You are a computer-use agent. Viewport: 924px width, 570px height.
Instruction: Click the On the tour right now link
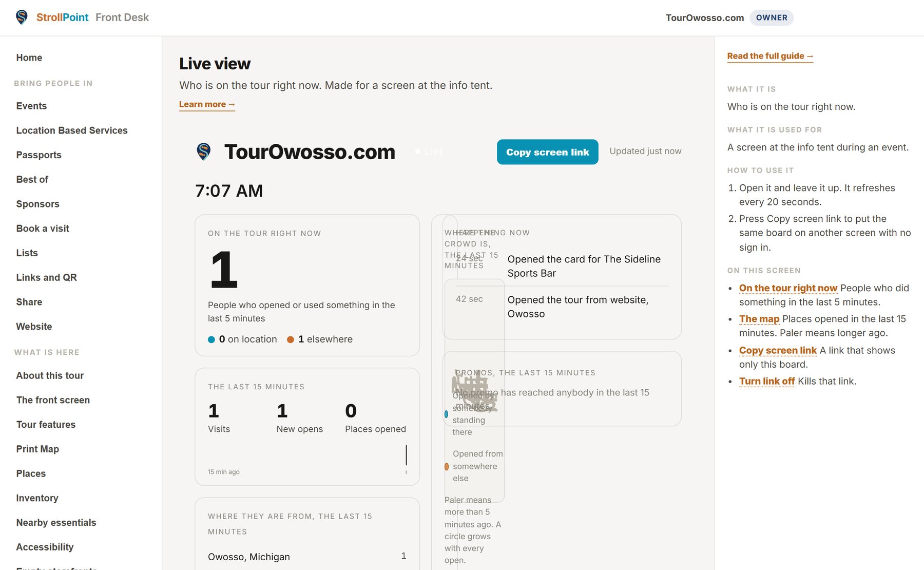(x=788, y=288)
